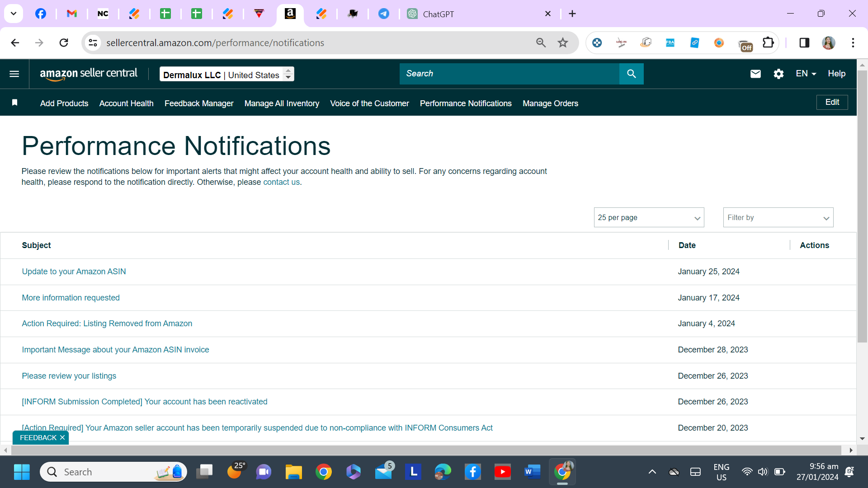The image size is (868, 488).
Task: Switch to the Facebook tab
Action: 41,14
